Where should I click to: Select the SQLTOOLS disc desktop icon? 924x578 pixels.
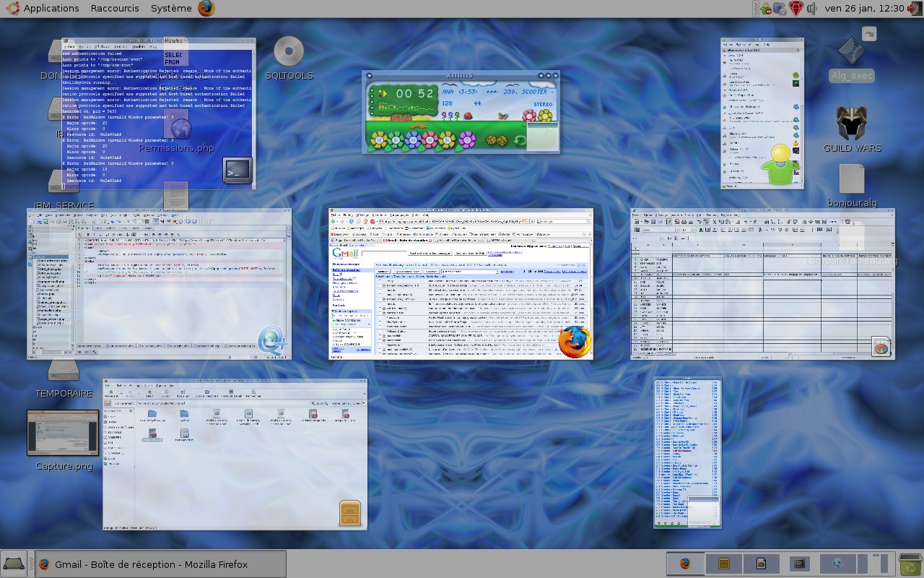tap(289, 58)
